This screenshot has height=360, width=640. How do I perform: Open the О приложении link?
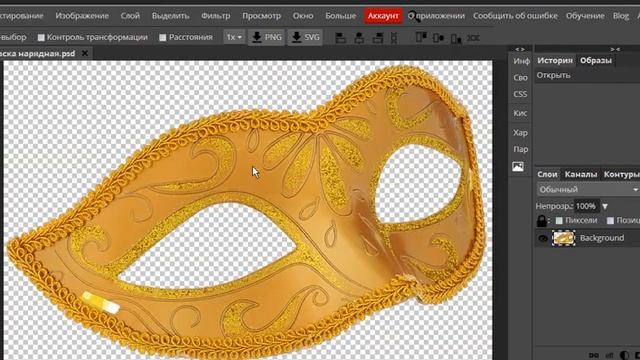point(437,16)
